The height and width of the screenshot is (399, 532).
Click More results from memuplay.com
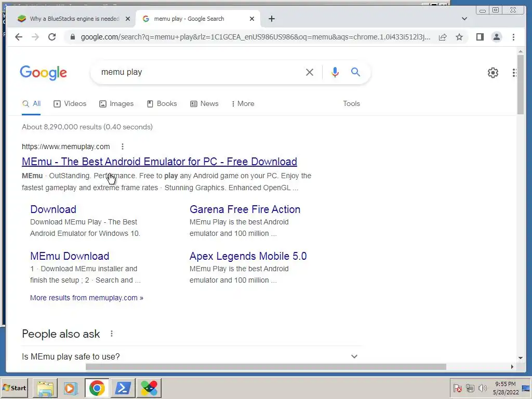click(x=87, y=298)
